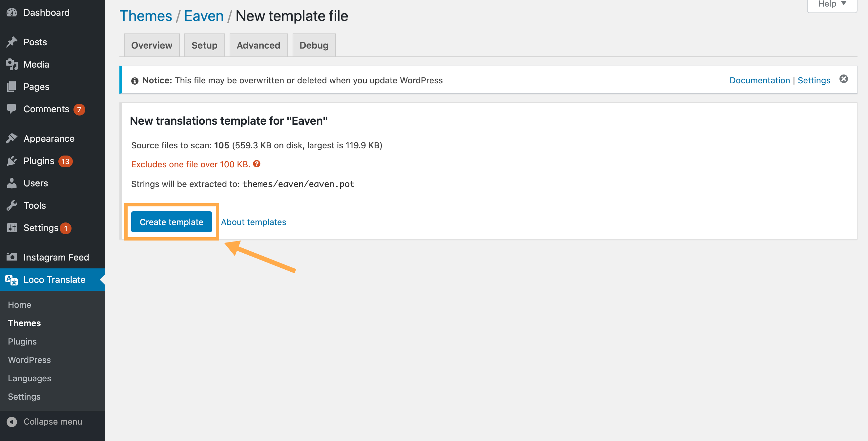Click the Dashboard gauge icon
The width and height of the screenshot is (868, 441).
tap(12, 12)
